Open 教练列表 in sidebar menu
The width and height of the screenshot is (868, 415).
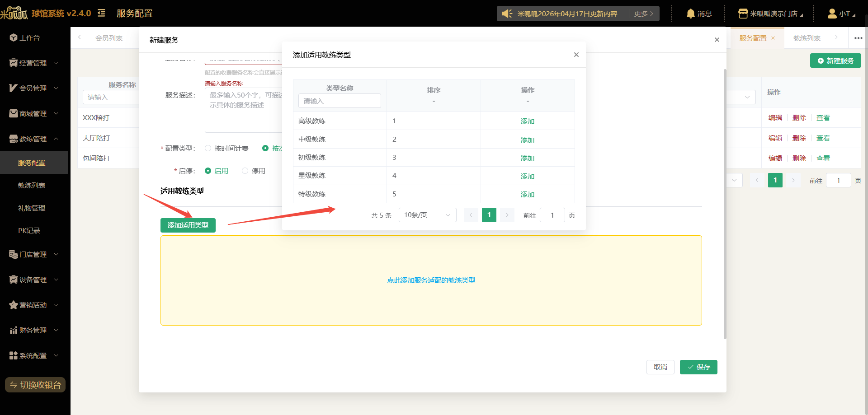coord(32,185)
